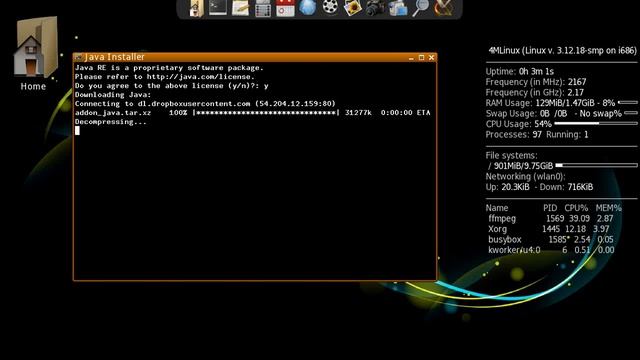Close the Java Installer window
640x360 pixels.
(431, 58)
